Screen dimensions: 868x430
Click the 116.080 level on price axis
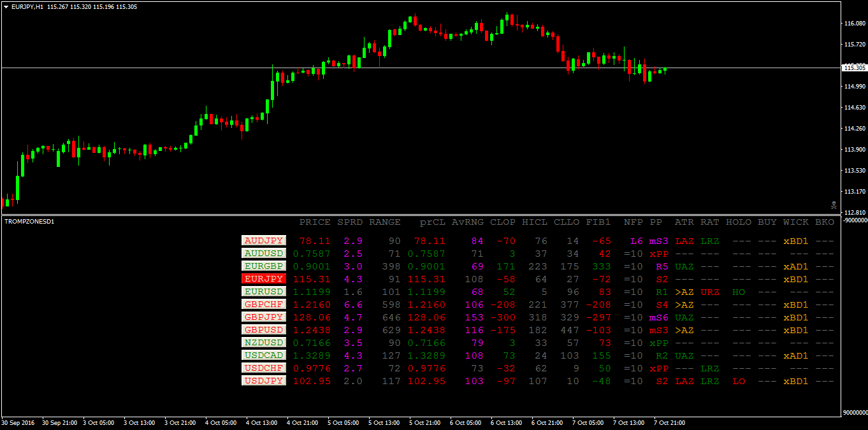[854, 24]
